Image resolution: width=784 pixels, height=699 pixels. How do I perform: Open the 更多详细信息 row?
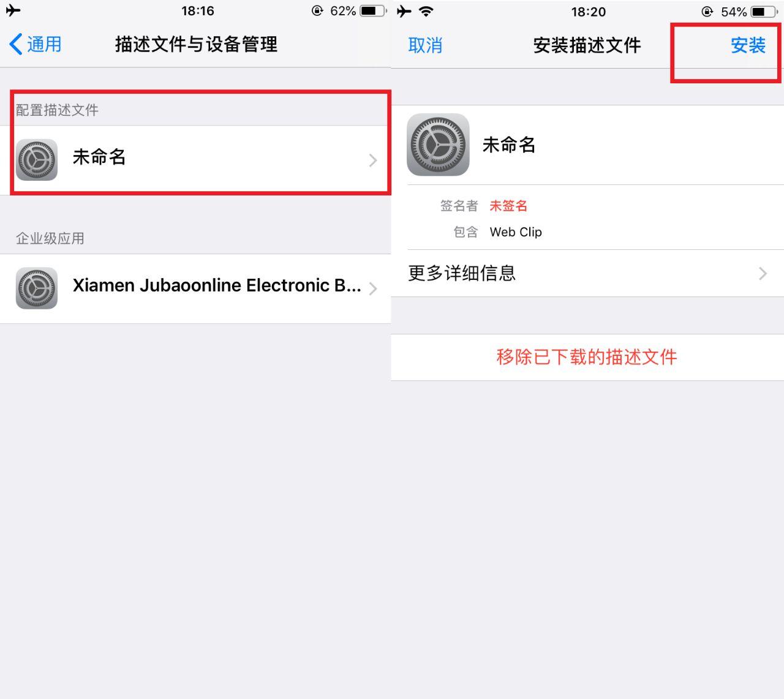587,273
